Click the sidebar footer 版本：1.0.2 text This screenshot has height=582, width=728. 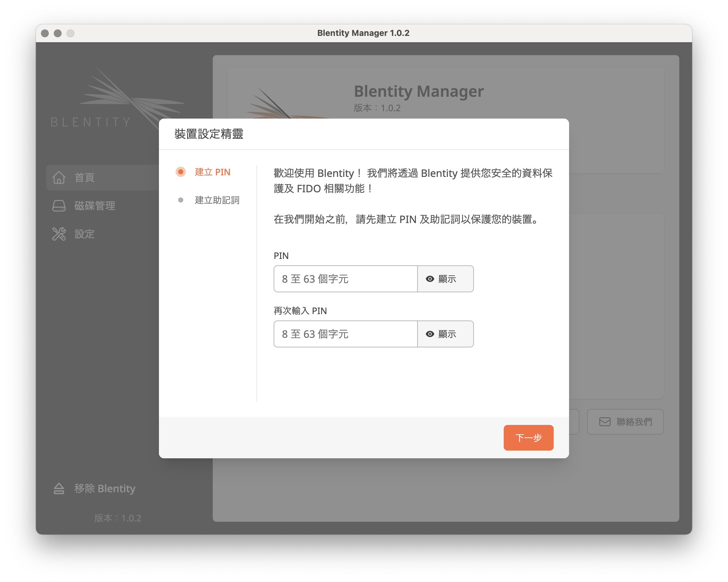click(118, 518)
